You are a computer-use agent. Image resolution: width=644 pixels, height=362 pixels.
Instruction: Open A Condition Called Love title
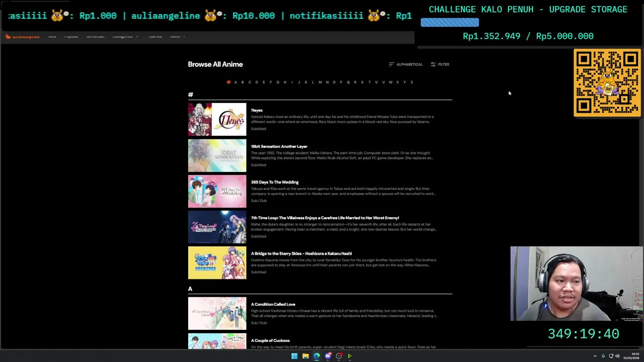coord(273,304)
